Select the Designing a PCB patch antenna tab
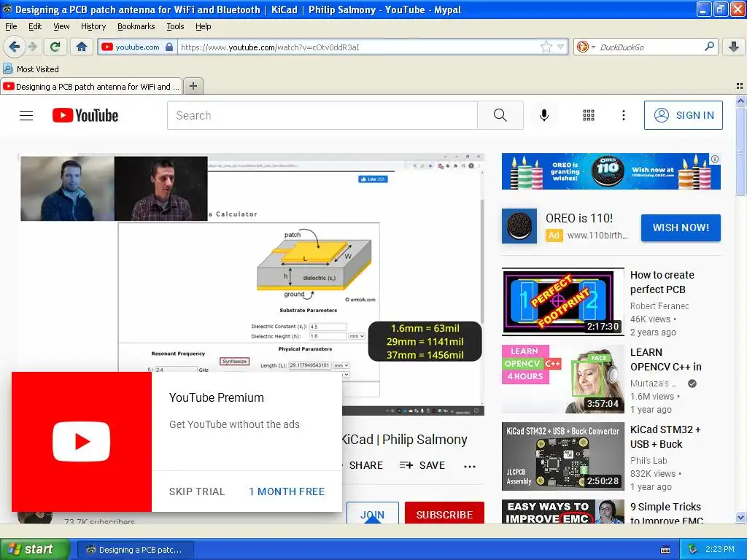This screenshot has width=747, height=560. (x=91, y=87)
